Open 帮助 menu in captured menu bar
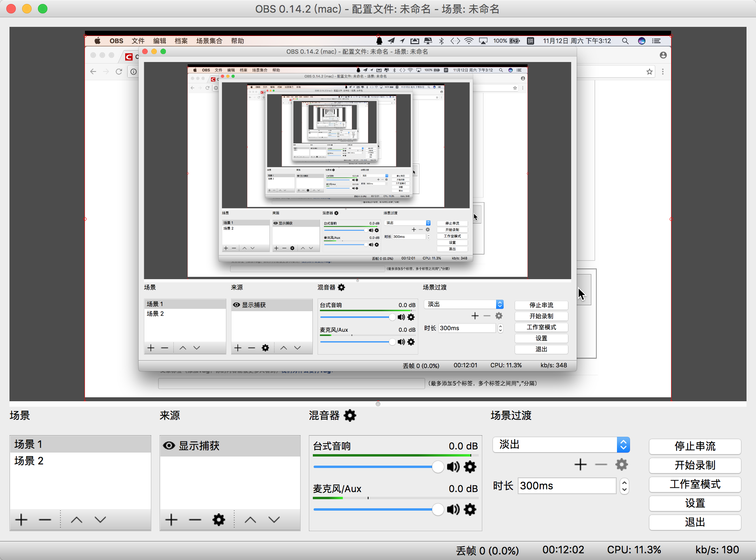 (x=237, y=41)
